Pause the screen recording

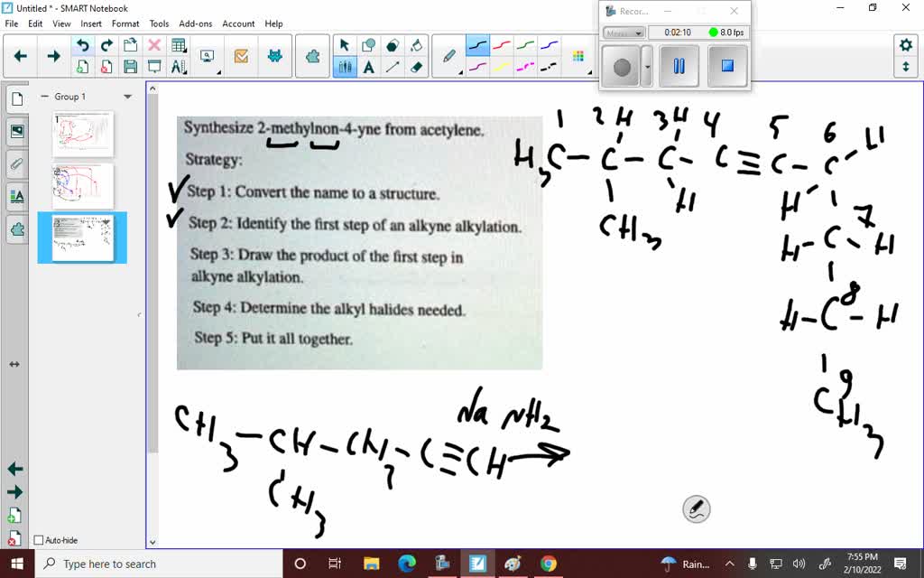tap(679, 65)
